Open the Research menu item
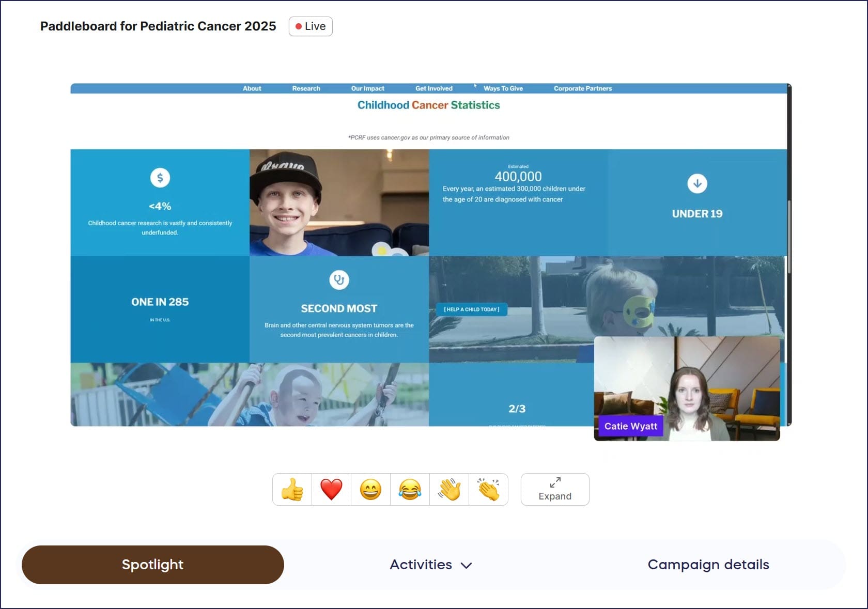 pyautogui.click(x=306, y=88)
